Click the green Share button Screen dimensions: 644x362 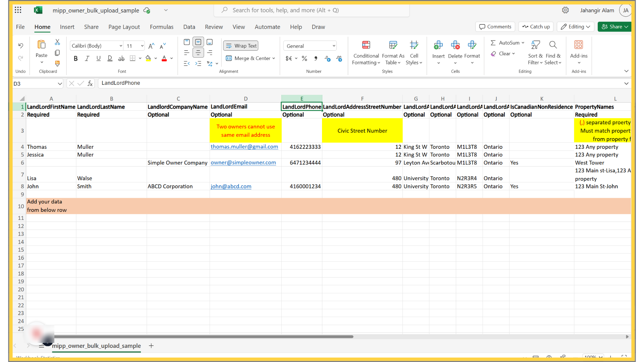tap(614, 27)
